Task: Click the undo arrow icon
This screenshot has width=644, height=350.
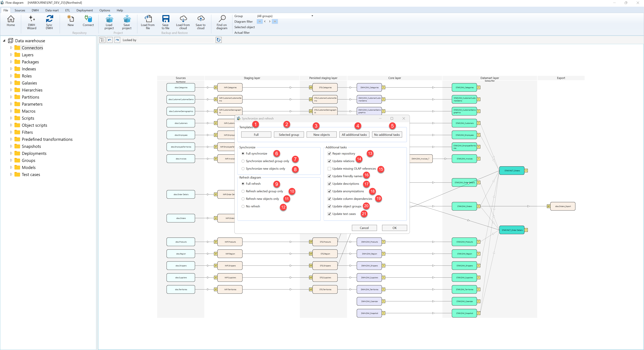Action: click(110, 40)
